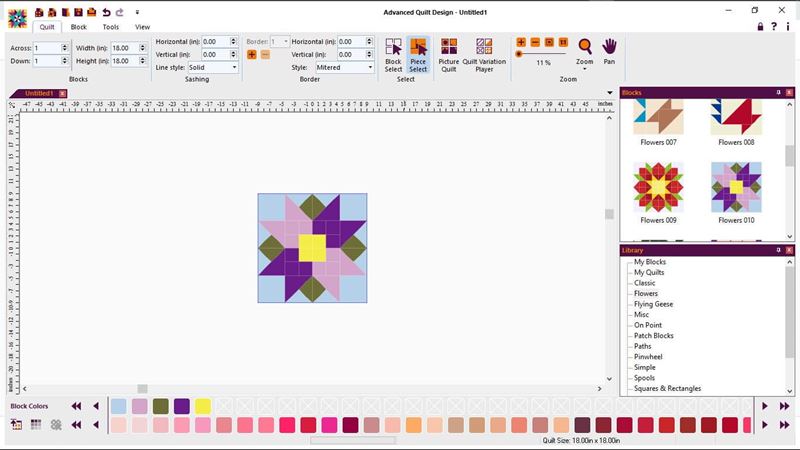The width and height of the screenshot is (800, 450).
Task: Pin the Blocks panel
Action: pos(778,93)
